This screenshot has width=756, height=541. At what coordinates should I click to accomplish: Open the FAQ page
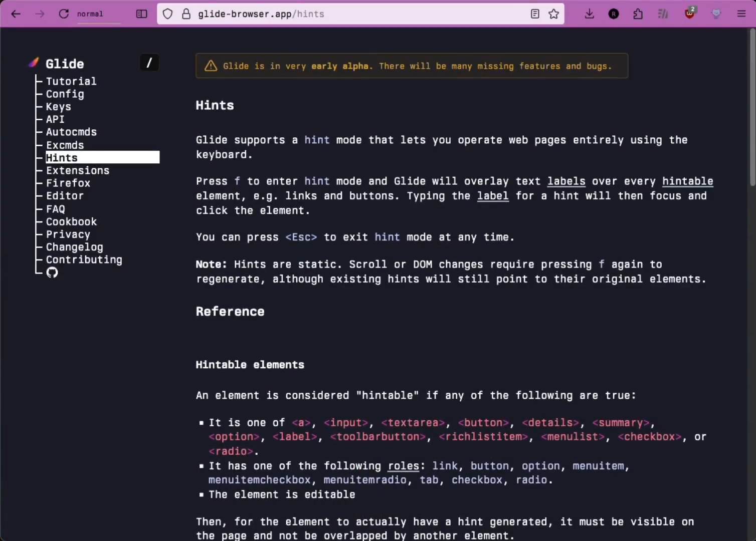click(x=56, y=209)
